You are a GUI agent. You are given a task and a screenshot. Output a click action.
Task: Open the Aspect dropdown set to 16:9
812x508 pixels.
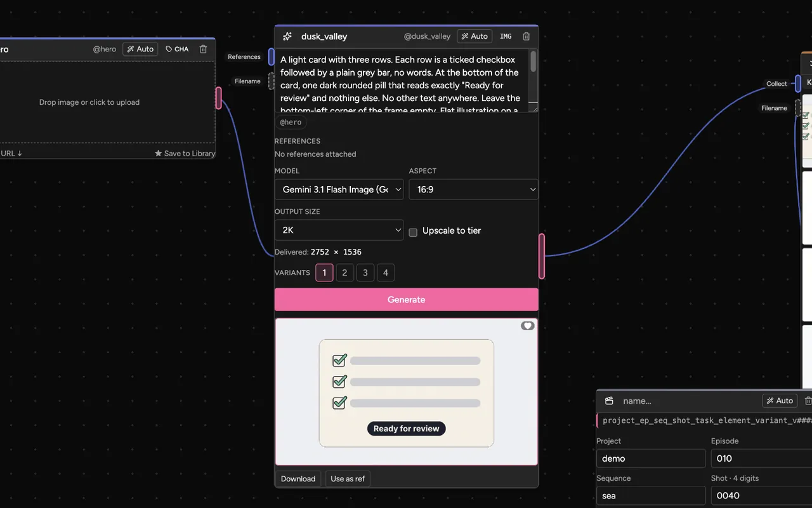(473, 189)
